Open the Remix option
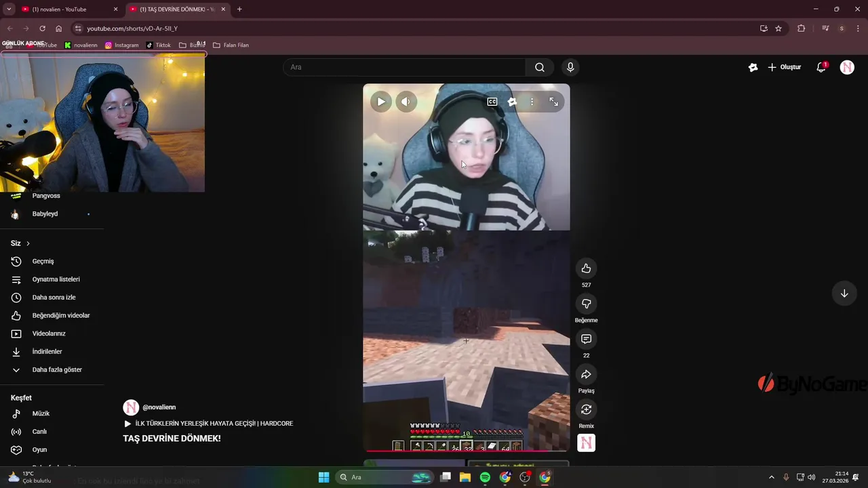 coord(586,409)
